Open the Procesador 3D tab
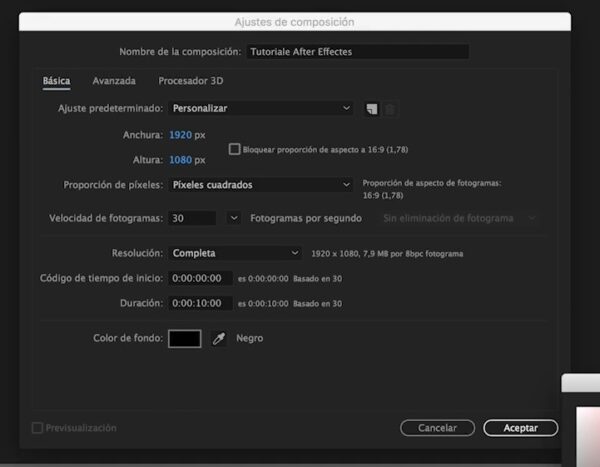600x467 pixels. click(x=191, y=81)
